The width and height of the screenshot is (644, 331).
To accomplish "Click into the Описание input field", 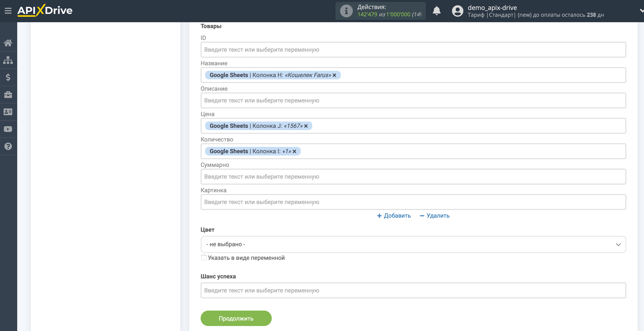I will (x=413, y=100).
